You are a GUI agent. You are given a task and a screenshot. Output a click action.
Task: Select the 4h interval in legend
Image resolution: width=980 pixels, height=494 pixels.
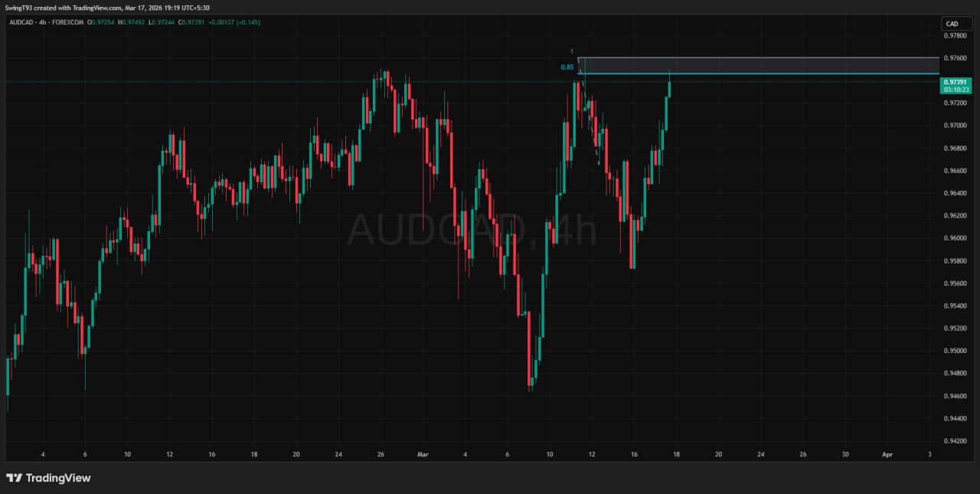44,22
